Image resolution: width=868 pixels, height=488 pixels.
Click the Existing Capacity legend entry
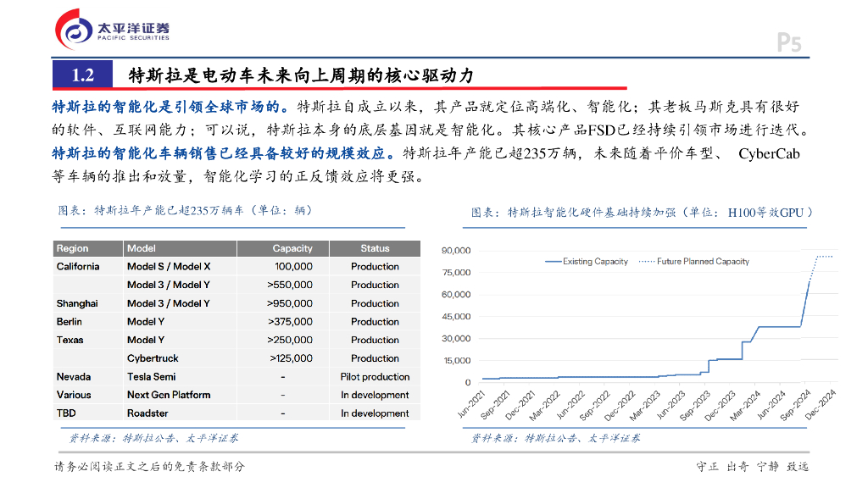[595, 262]
